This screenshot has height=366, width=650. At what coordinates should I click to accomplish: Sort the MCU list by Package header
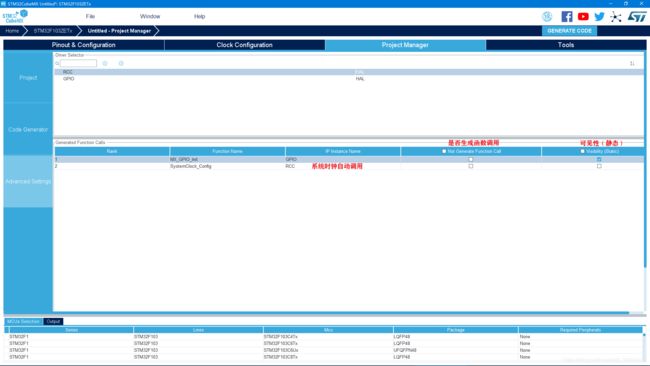tap(456, 330)
